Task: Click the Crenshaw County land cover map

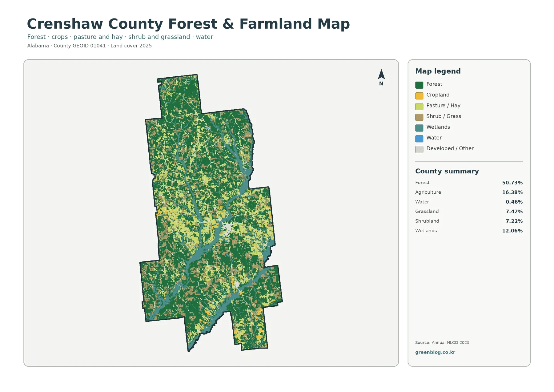Action: pyautogui.click(x=211, y=213)
